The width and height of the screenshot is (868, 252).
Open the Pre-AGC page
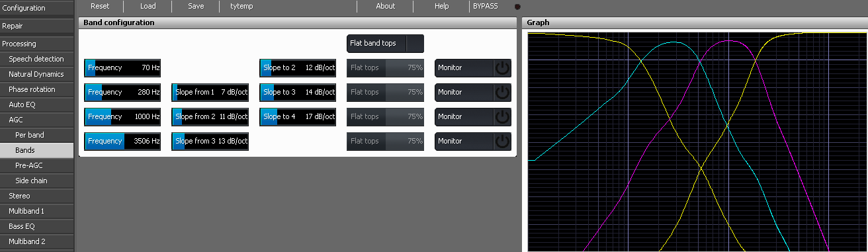tap(37, 165)
